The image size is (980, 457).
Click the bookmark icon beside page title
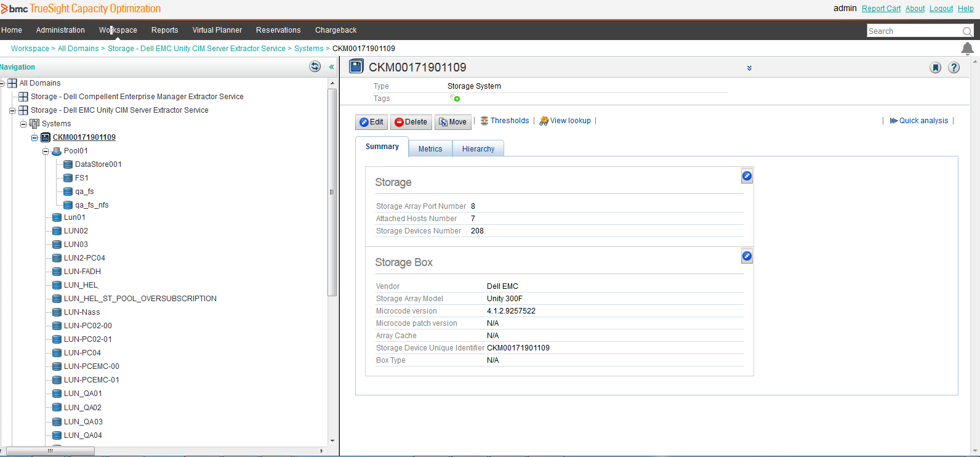(935, 68)
